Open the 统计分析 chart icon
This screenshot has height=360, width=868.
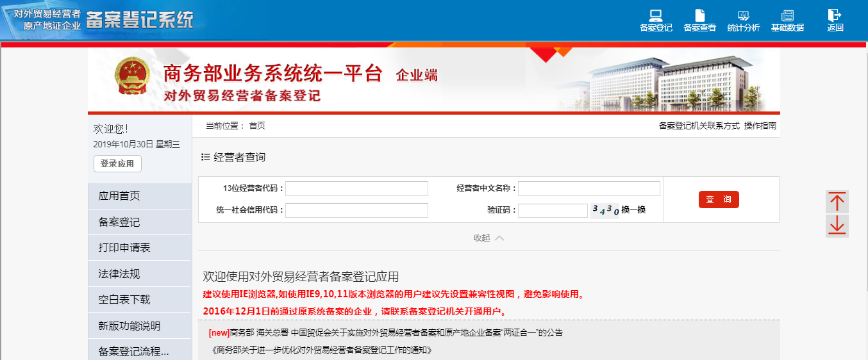click(743, 16)
